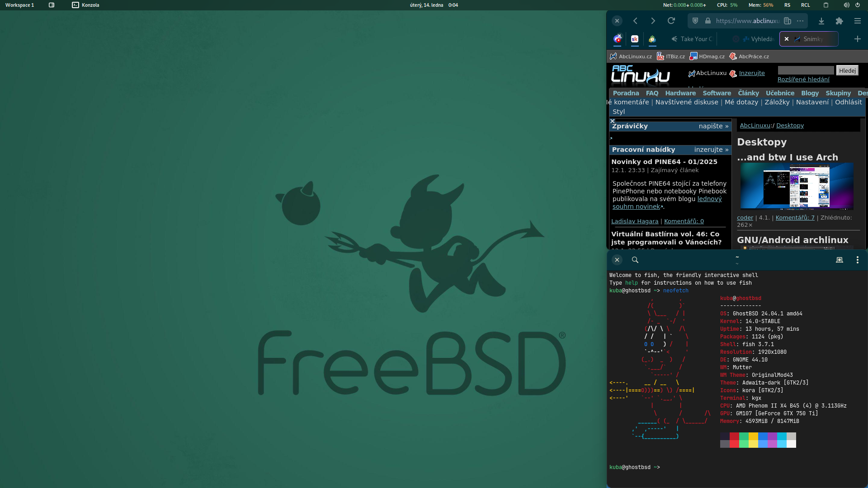Open the browser hamburger menu
Viewport: 868px width, 488px height.
tap(858, 21)
